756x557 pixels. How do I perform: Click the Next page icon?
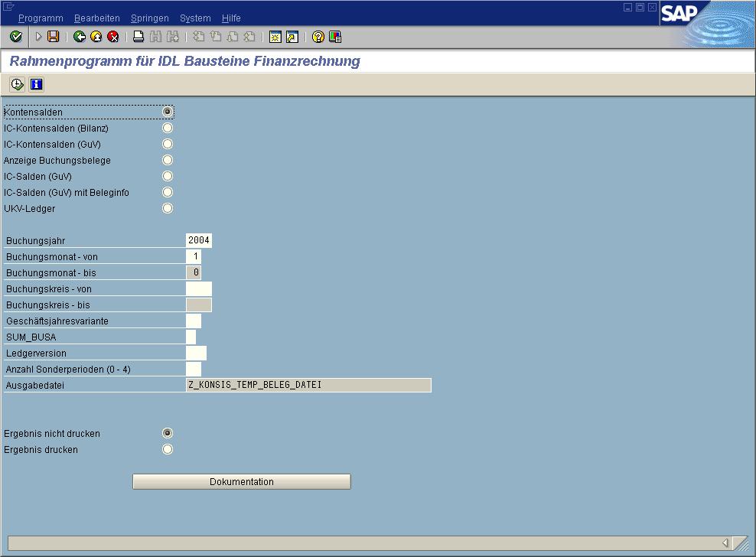(233, 37)
